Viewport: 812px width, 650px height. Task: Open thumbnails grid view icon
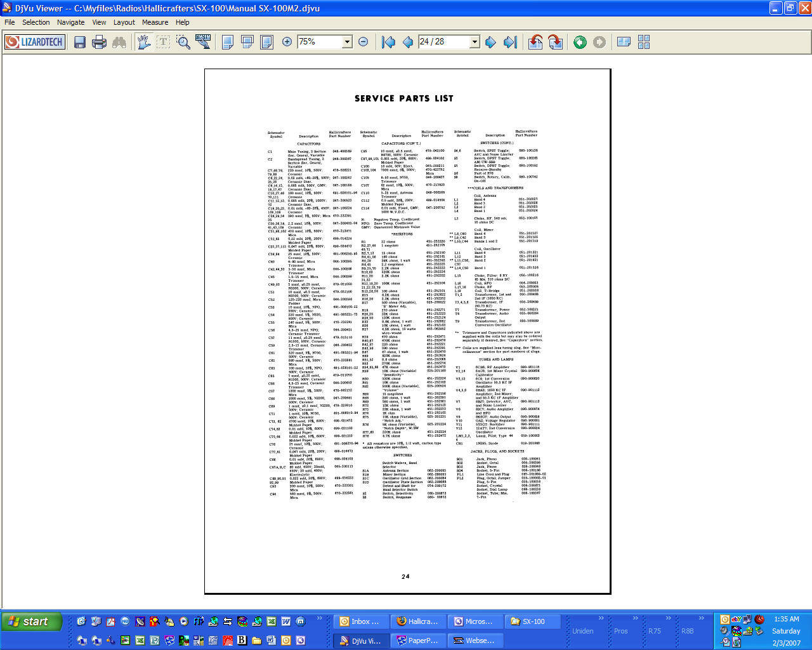(644, 42)
